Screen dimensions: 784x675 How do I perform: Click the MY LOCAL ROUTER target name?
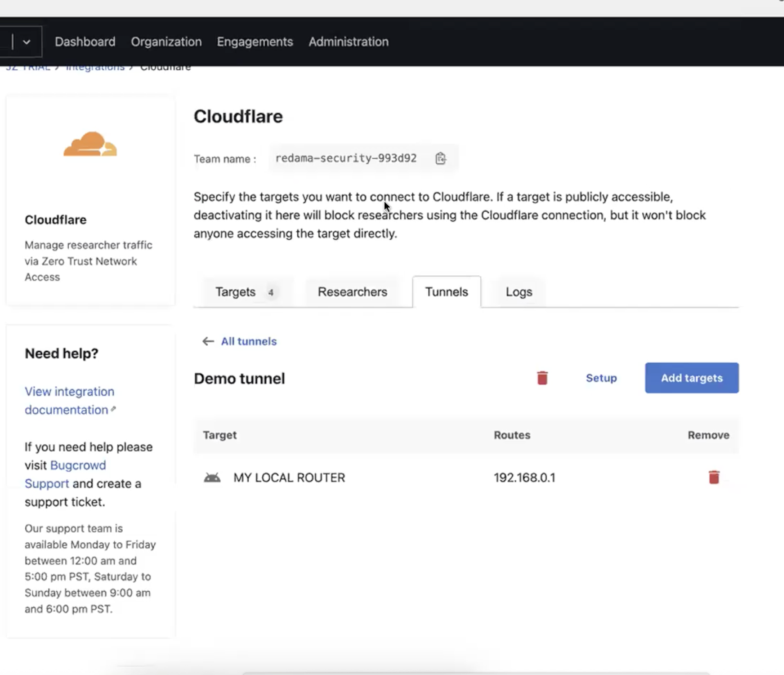[289, 477]
